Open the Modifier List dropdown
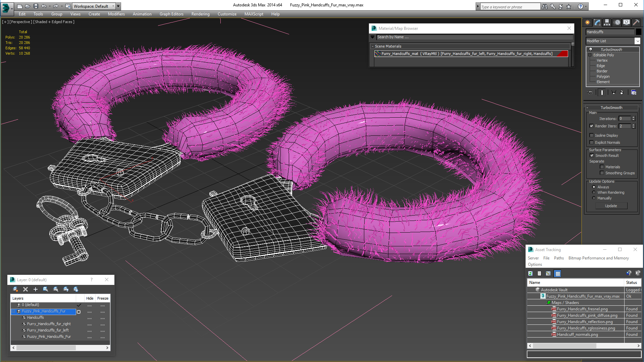Screen dimensions: 644x362 [637, 41]
